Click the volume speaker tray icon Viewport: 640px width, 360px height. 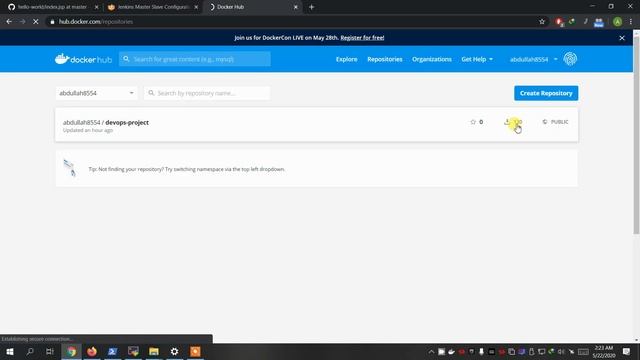(x=561, y=351)
